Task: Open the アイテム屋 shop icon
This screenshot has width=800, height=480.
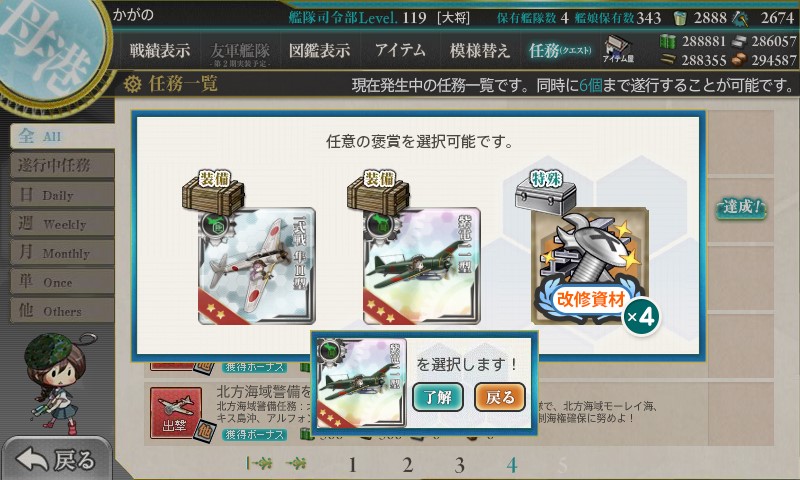Action: tap(617, 49)
